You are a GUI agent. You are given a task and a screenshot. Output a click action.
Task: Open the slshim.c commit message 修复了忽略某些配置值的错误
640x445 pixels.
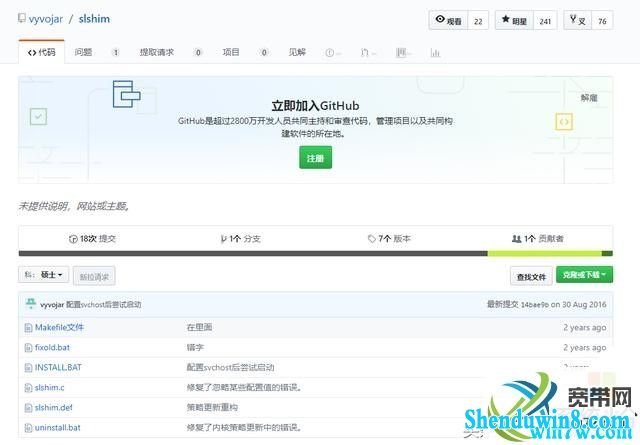244,387
